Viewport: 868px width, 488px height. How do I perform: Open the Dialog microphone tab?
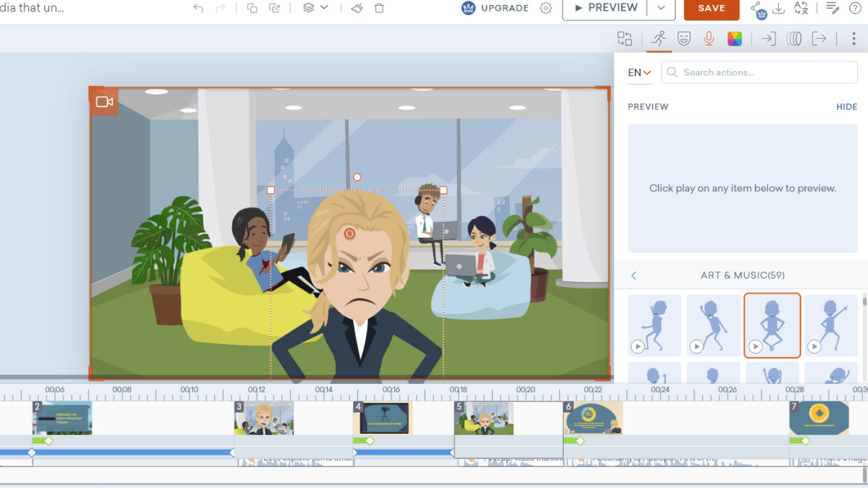point(709,39)
